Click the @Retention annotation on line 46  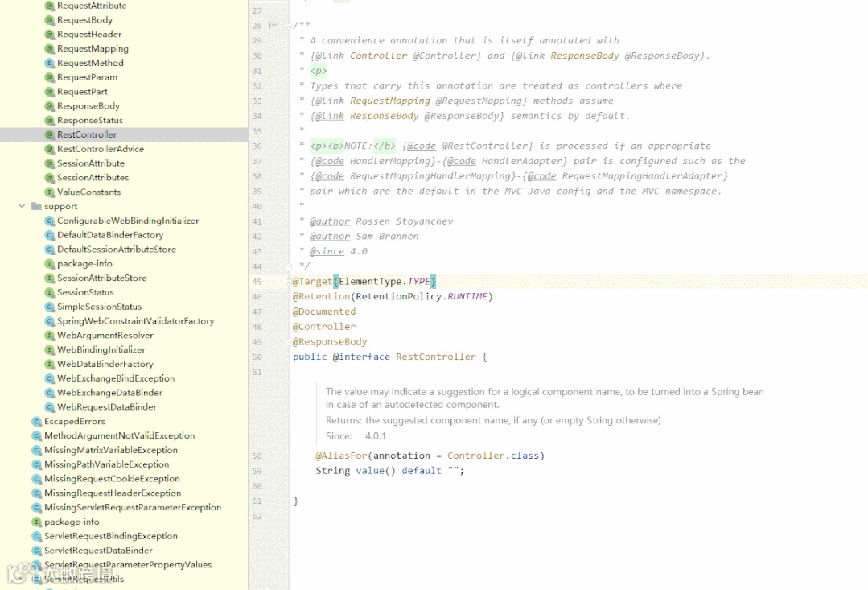click(321, 296)
